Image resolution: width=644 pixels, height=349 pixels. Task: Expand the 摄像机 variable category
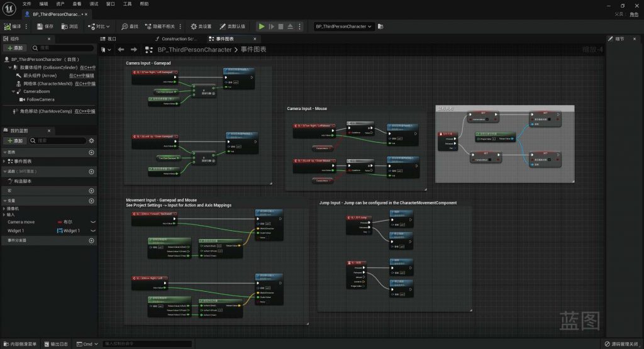point(4,209)
